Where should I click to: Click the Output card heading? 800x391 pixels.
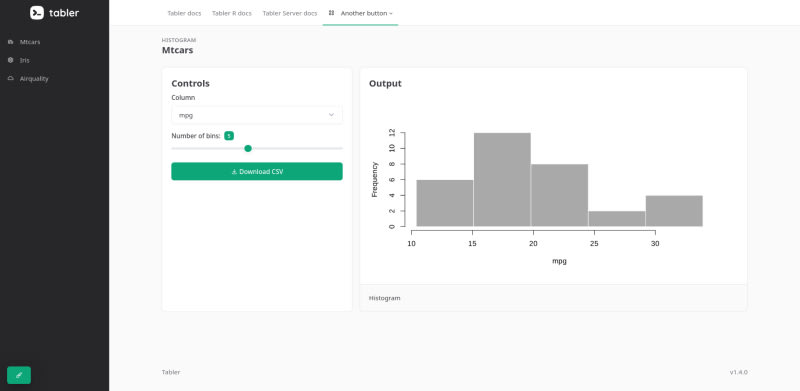coord(385,83)
